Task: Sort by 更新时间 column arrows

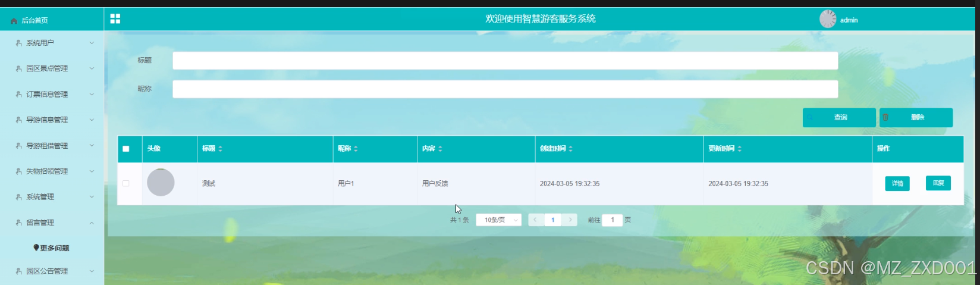Action: point(739,149)
